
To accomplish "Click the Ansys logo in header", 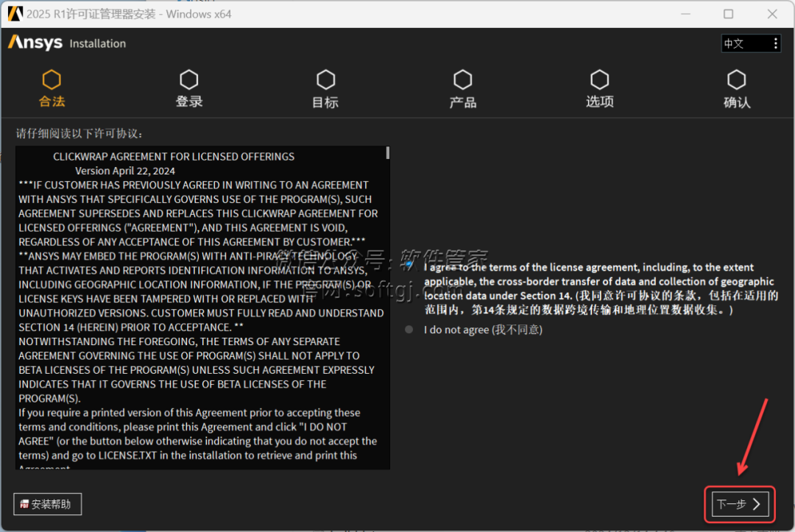I will point(35,43).
